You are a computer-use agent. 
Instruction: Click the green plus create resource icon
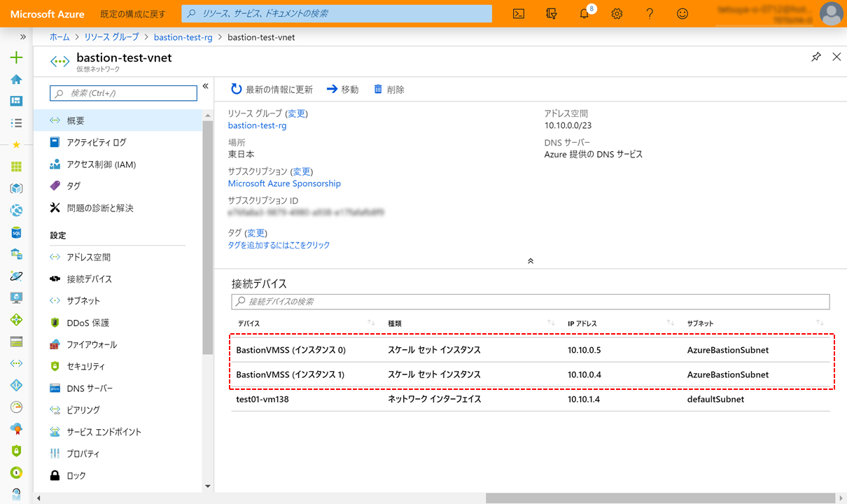click(16, 57)
